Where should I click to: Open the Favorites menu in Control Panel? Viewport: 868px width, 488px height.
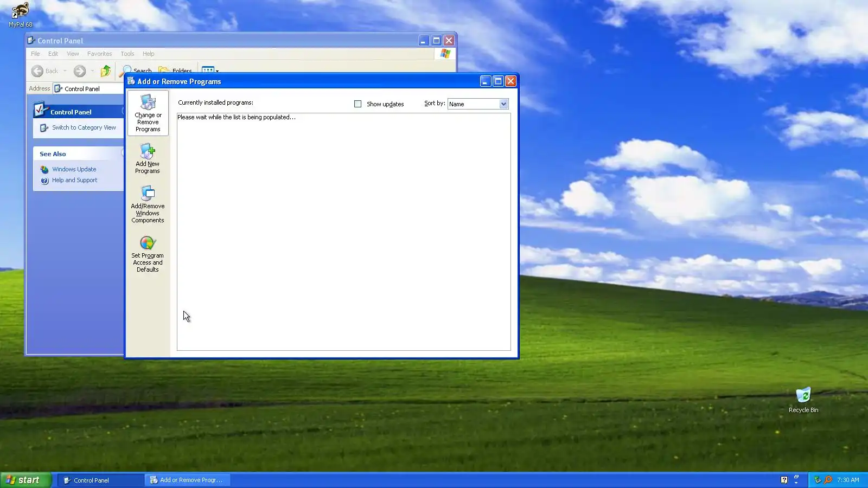pos(99,54)
